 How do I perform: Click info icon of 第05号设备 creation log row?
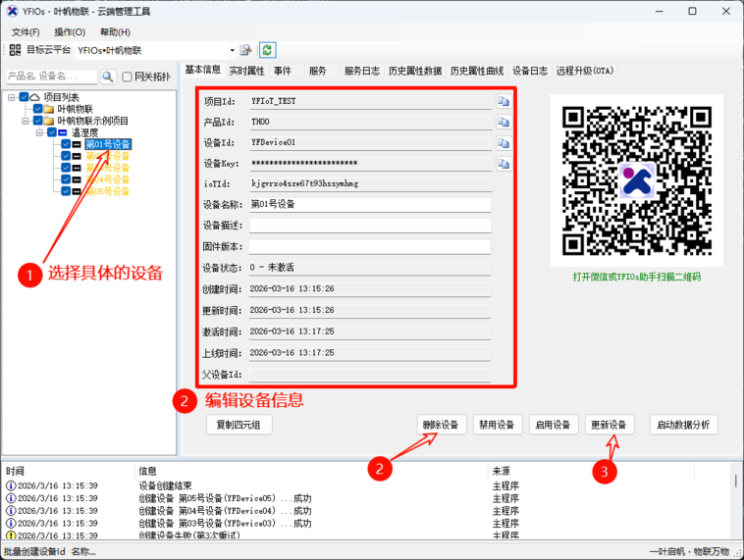11,498
